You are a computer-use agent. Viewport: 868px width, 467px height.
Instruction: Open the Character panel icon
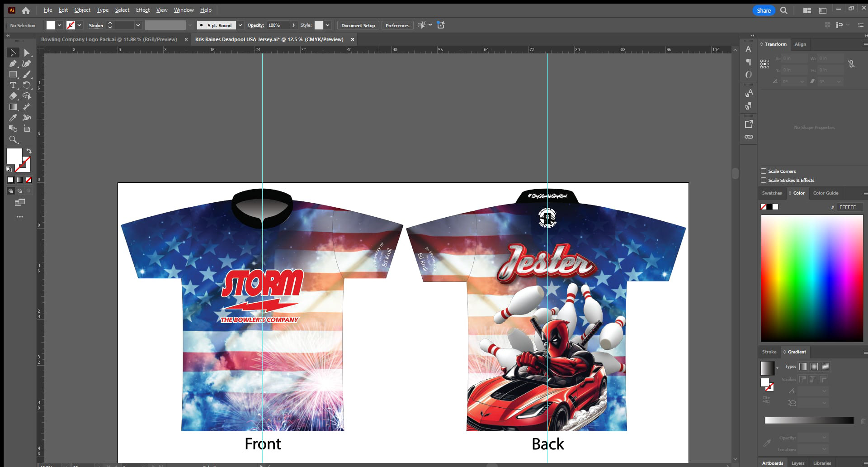pos(749,49)
